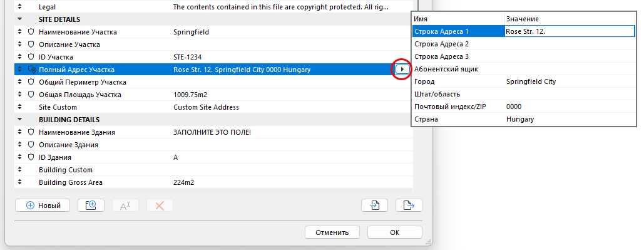644x250 pixels.
Task: Click the 1009.75m2 site area value
Action: (x=190, y=95)
